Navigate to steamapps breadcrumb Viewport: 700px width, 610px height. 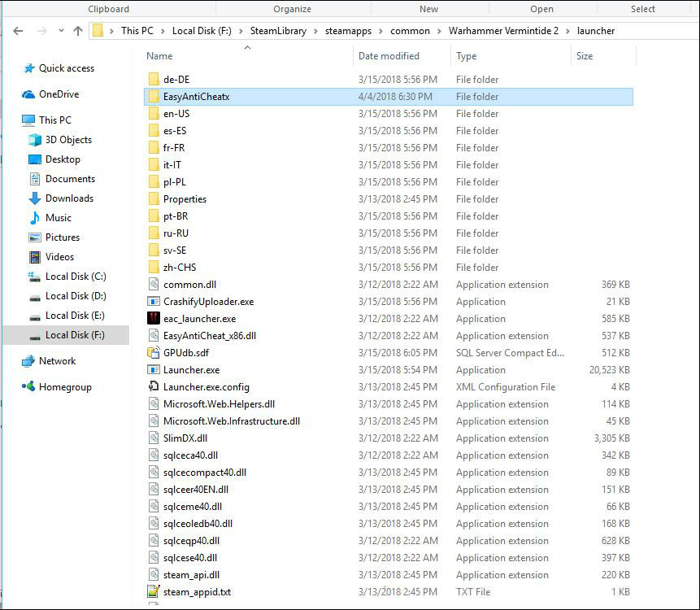348,31
